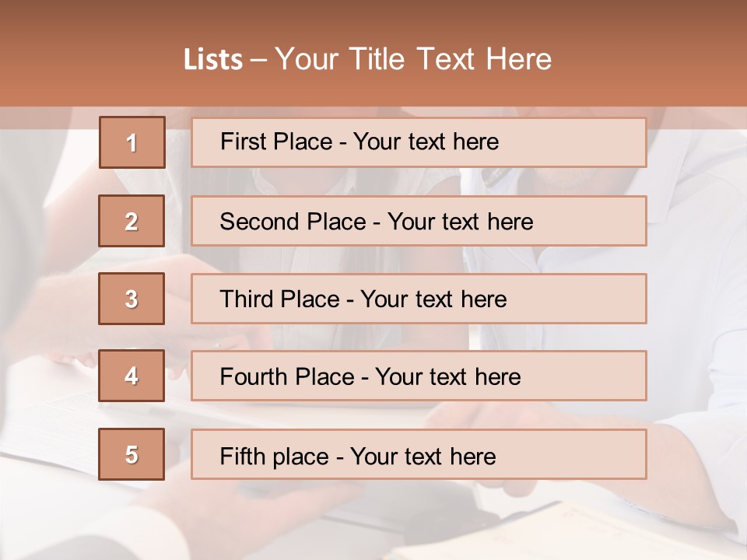Image resolution: width=747 pixels, height=560 pixels.
Task: Click the Fourth Place text bar
Action: (419, 376)
